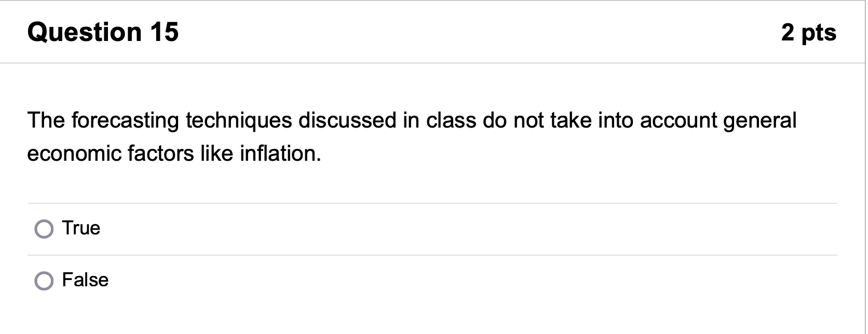Screen dimensions: 868x334
Task: Click the word inflation in the question
Action: click(x=279, y=152)
